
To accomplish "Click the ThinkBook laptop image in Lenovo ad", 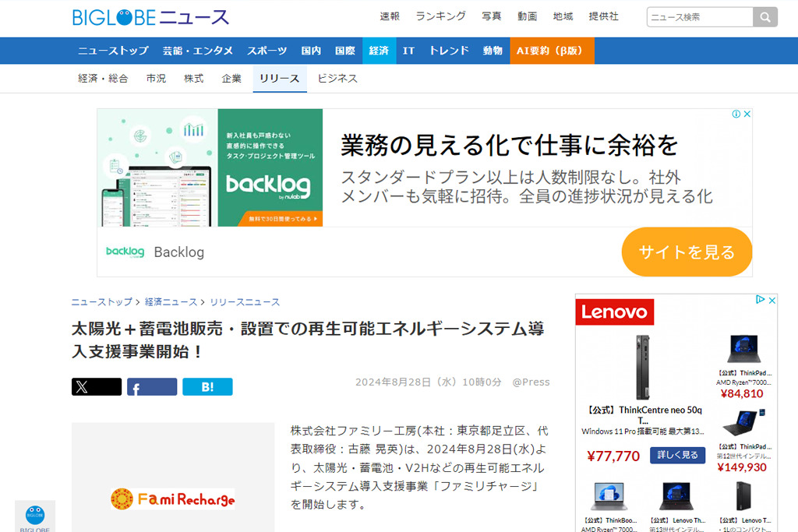I will pos(609,496).
